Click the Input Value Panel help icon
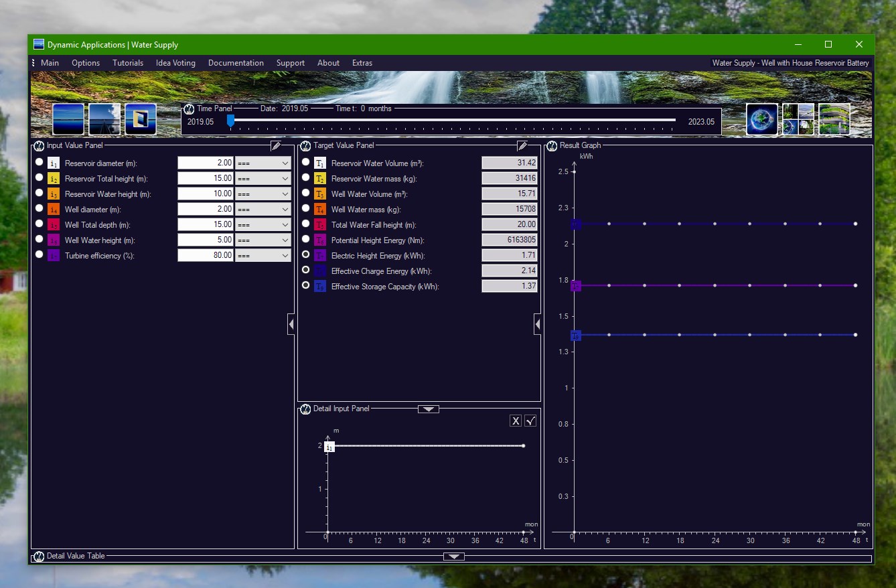This screenshot has width=896, height=588. tap(39, 145)
